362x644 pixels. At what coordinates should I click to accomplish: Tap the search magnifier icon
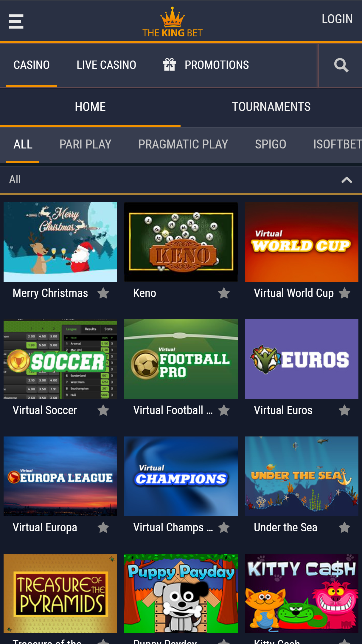pyautogui.click(x=341, y=65)
